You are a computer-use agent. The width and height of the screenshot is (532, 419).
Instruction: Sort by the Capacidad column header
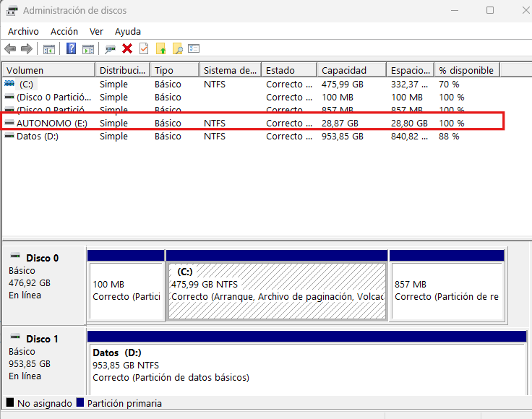[x=351, y=70]
